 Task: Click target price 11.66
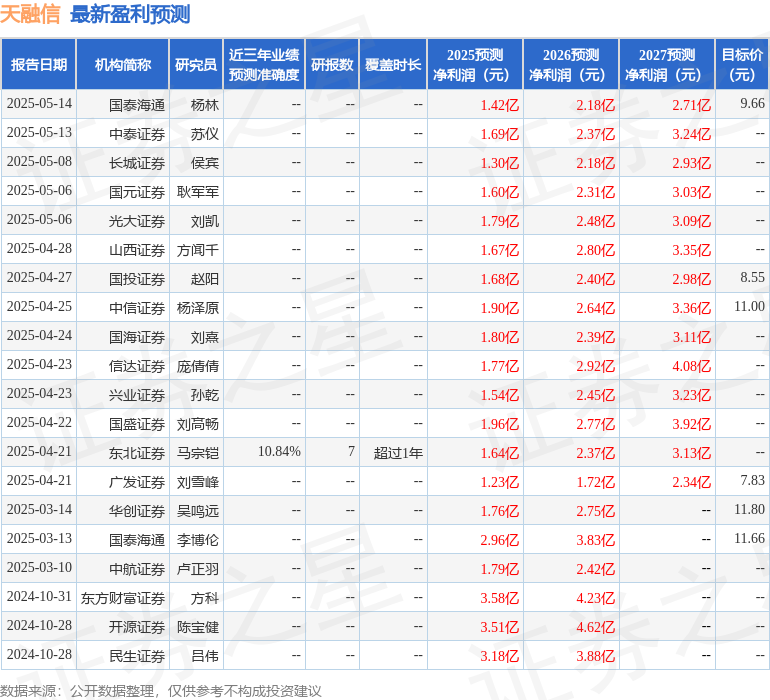pyautogui.click(x=749, y=538)
